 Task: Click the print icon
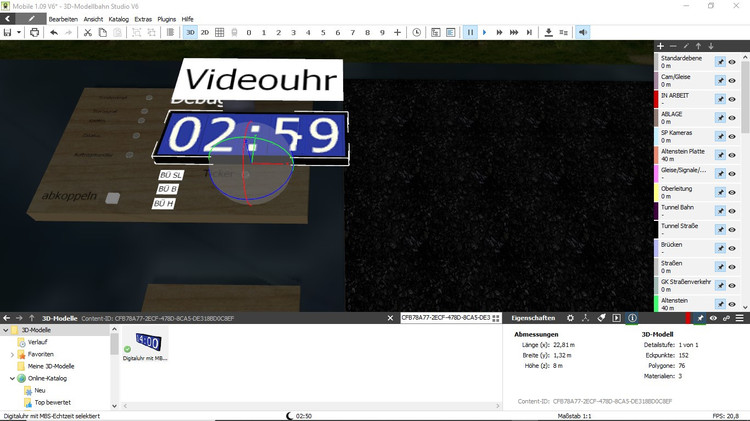point(34,33)
